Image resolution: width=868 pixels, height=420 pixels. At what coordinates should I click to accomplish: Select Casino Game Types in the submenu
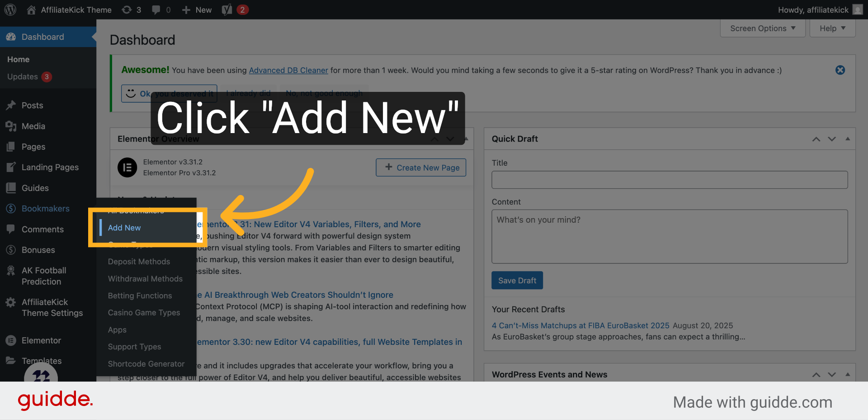coord(144,313)
